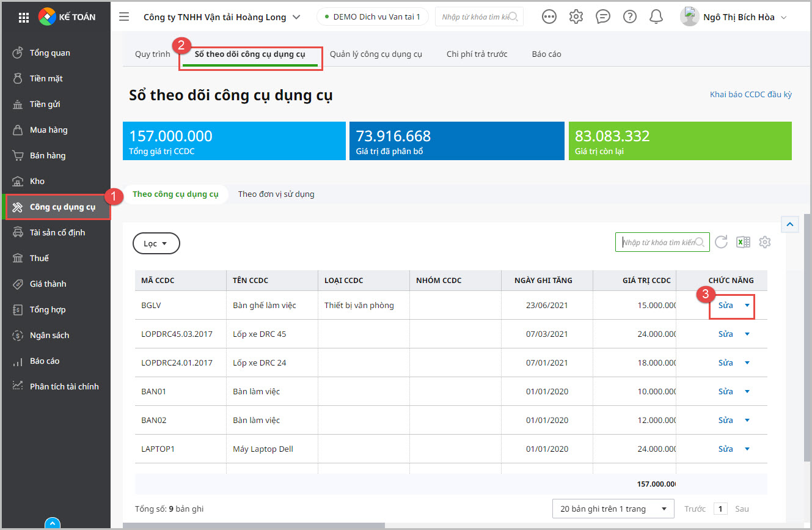The image size is (812, 530).
Task: Change records per page dropdown
Action: pyautogui.click(x=613, y=509)
